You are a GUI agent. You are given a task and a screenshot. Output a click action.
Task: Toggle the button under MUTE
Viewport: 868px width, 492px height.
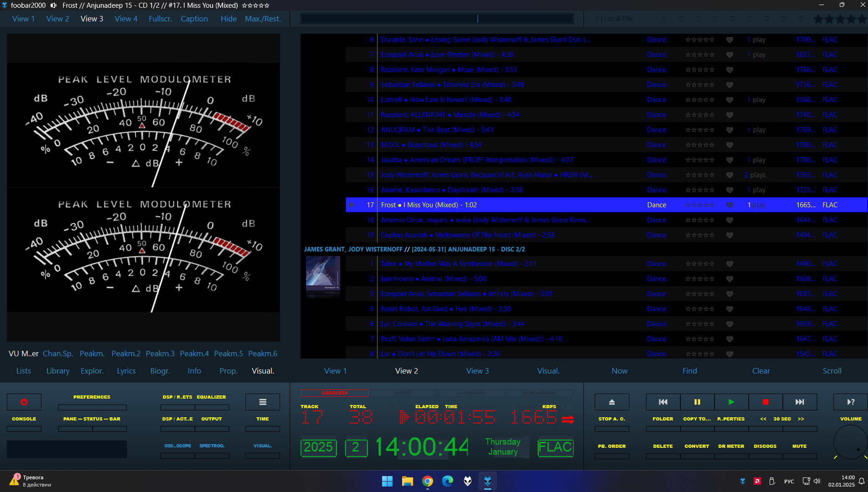(x=799, y=456)
